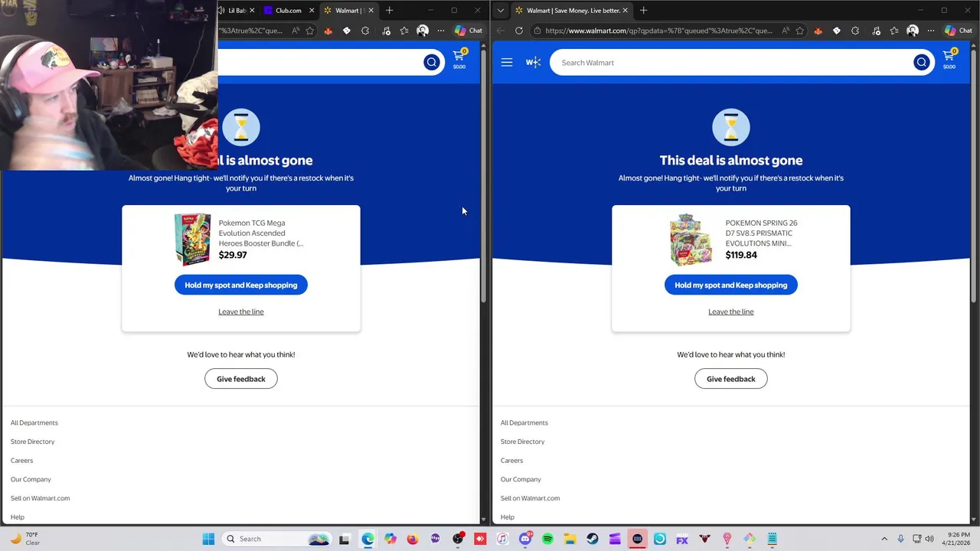The width and height of the screenshot is (980, 551).
Task: Close the Club.com tab
Action: coord(312,11)
